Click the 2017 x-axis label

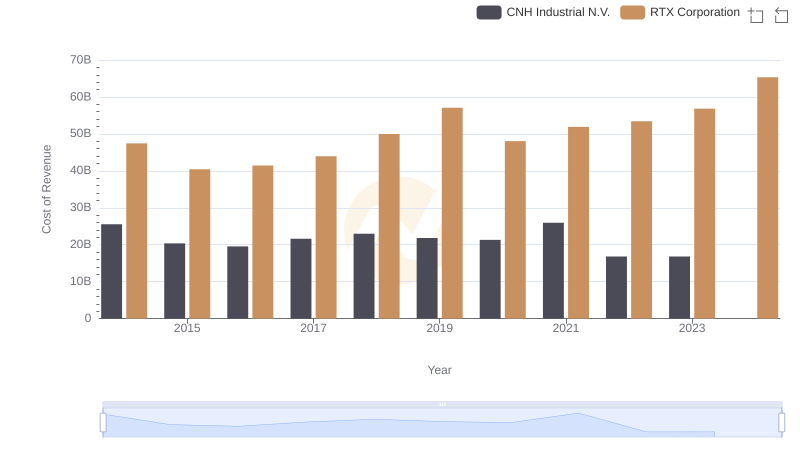pyautogui.click(x=313, y=328)
